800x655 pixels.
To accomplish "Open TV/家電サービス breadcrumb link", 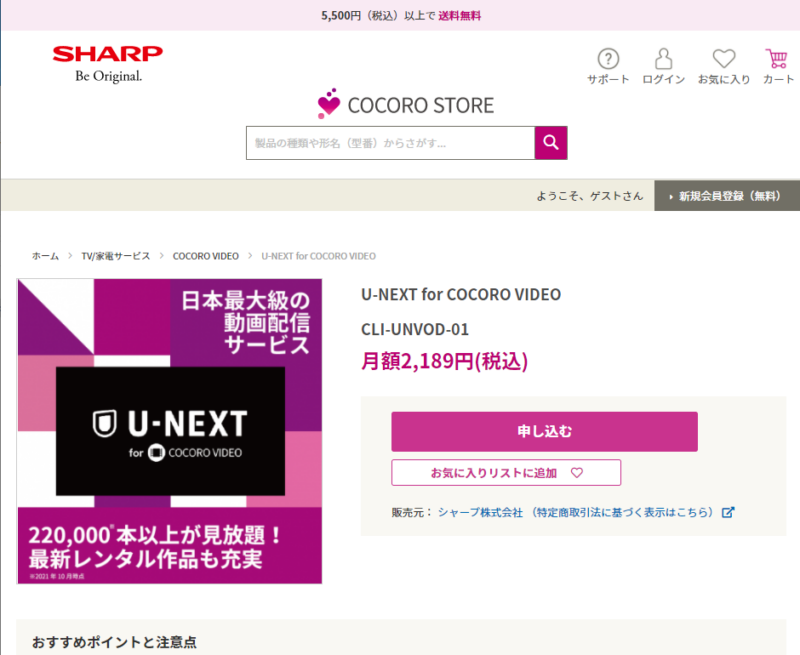I will click(115, 256).
